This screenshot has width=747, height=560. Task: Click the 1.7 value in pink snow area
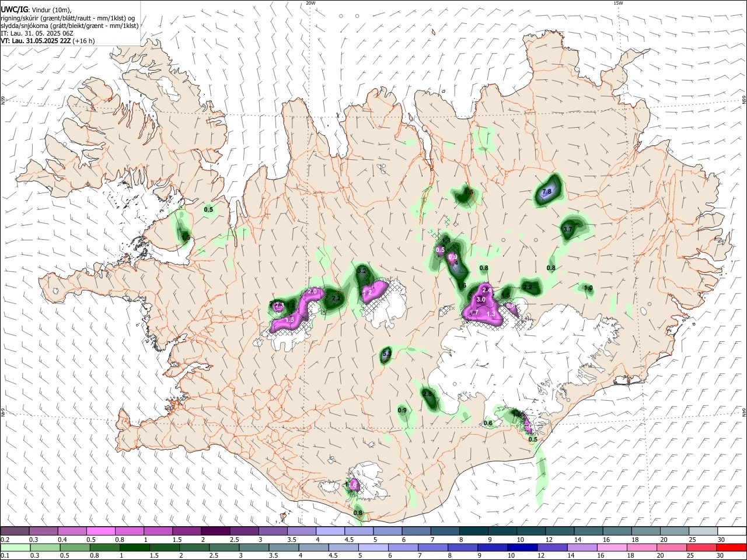(x=474, y=313)
